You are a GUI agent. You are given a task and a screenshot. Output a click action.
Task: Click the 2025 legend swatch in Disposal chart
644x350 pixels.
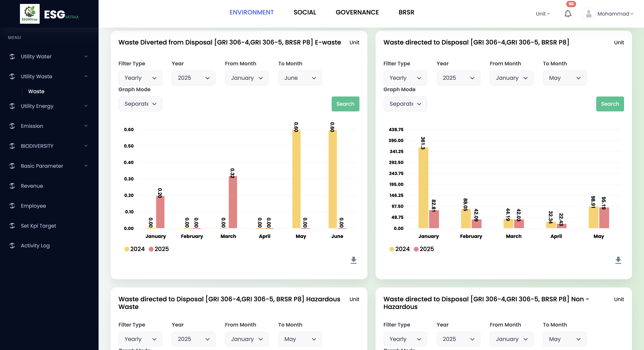[x=416, y=249]
